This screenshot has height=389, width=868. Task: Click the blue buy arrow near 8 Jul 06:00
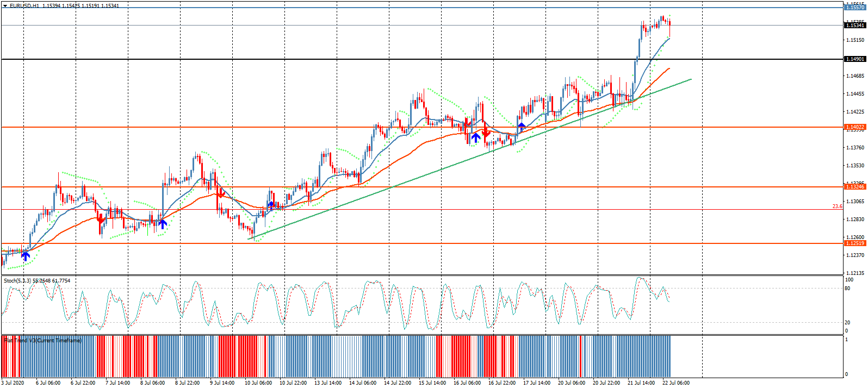162,223
